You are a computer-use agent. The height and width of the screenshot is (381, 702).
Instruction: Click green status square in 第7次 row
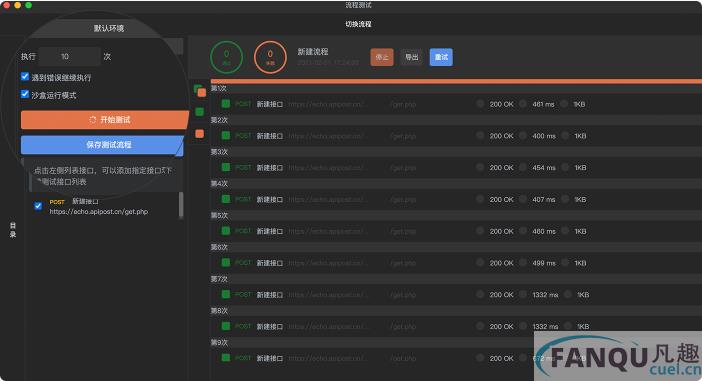(226, 295)
